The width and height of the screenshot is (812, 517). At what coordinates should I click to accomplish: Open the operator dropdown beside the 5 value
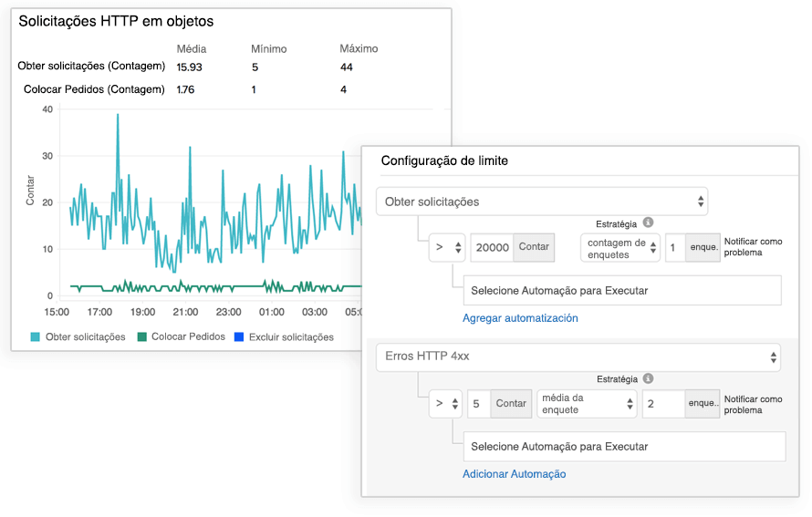447,403
